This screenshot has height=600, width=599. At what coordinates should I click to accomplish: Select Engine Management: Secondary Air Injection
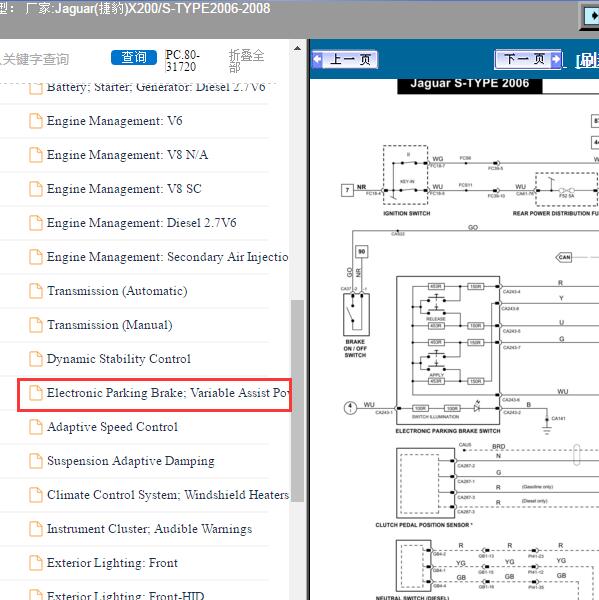(167, 257)
